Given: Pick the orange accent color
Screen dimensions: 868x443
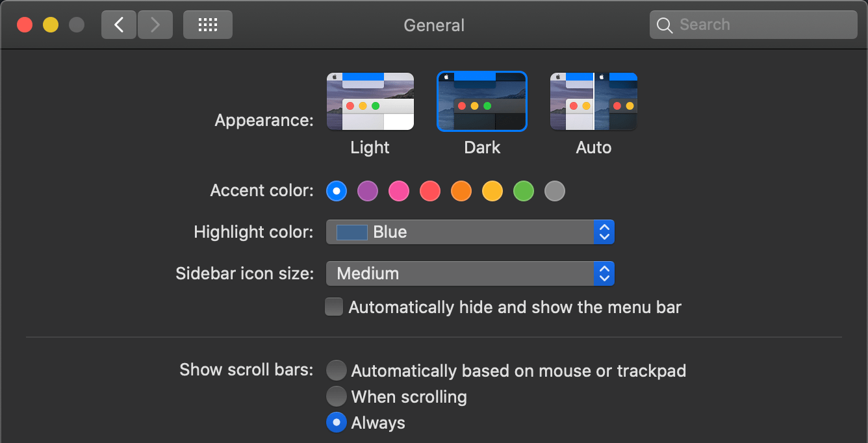Looking at the screenshot, I should tap(461, 191).
